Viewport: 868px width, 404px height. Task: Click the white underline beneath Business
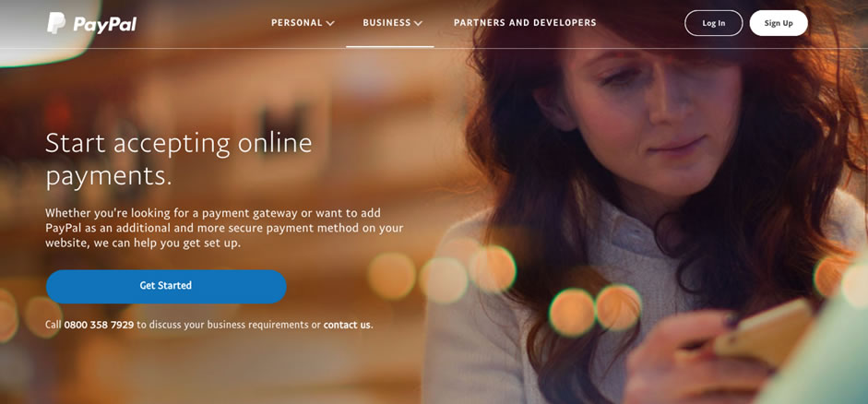click(390, 46)
